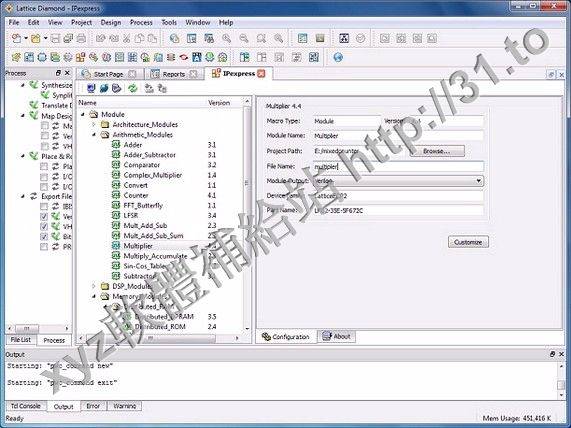
Task: Click the New file toolbar icon
Action: click(x=16, y=38)
